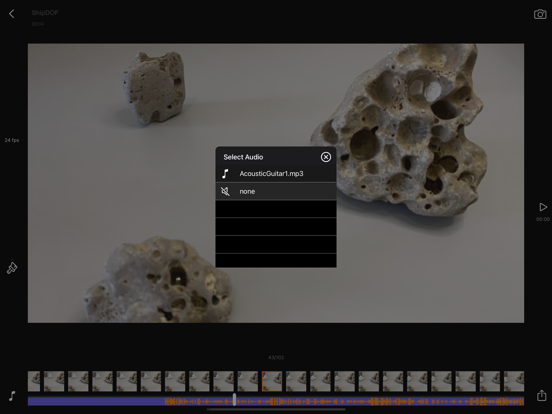Open the paintbrush edit tool
Image resolution: width=552 pixels, height=414 pixels.
(12, 268)
